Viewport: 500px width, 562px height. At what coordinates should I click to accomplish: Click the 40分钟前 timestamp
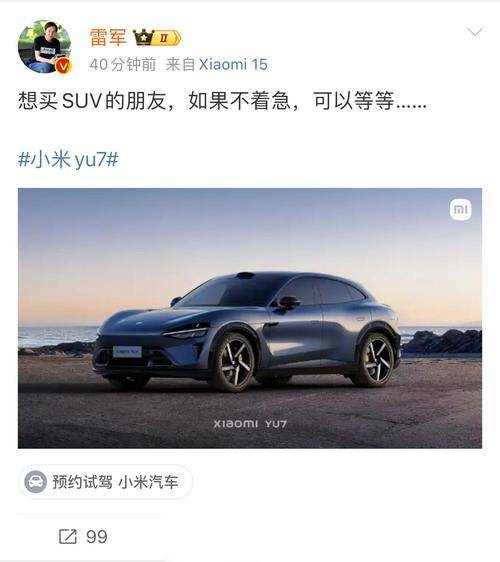(x=123, y=65)
